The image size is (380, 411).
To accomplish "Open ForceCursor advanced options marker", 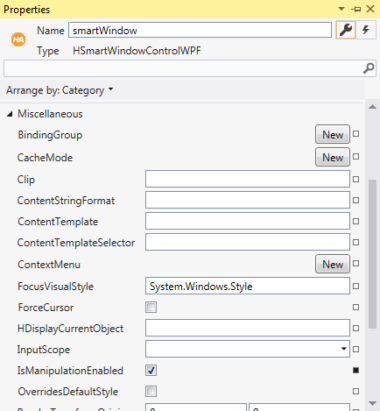I will pos(356,307).
